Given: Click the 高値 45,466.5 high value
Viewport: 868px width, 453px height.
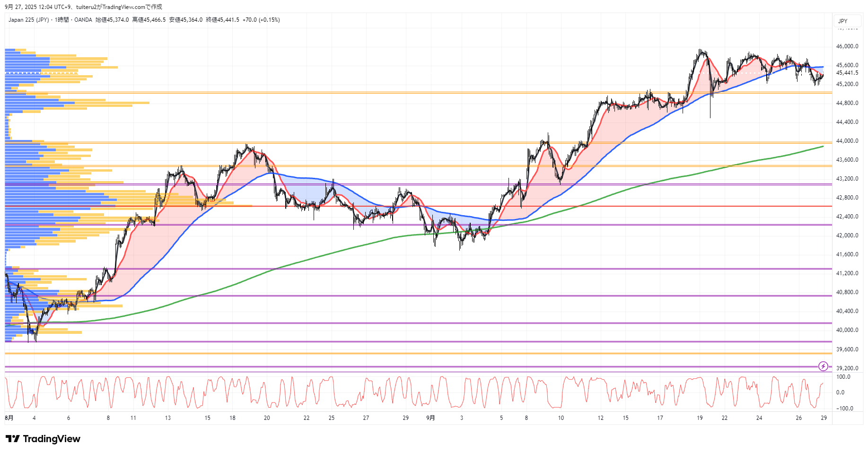Looking at the screenshot, I should tap(149, 20).
